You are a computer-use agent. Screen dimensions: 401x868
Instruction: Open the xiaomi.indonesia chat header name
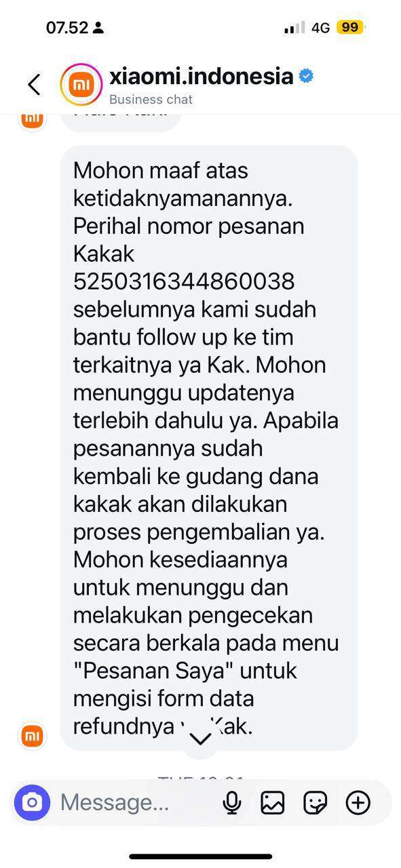tap(202, 76)
